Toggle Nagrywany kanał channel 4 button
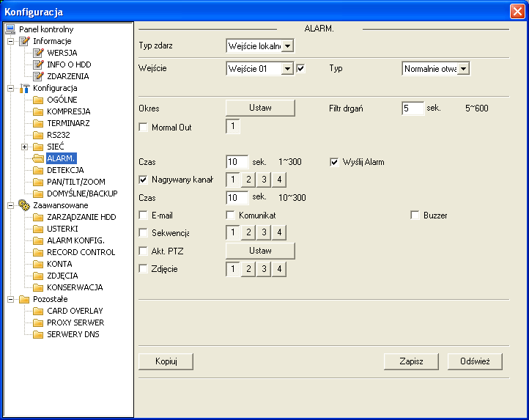 pos(279,180)
